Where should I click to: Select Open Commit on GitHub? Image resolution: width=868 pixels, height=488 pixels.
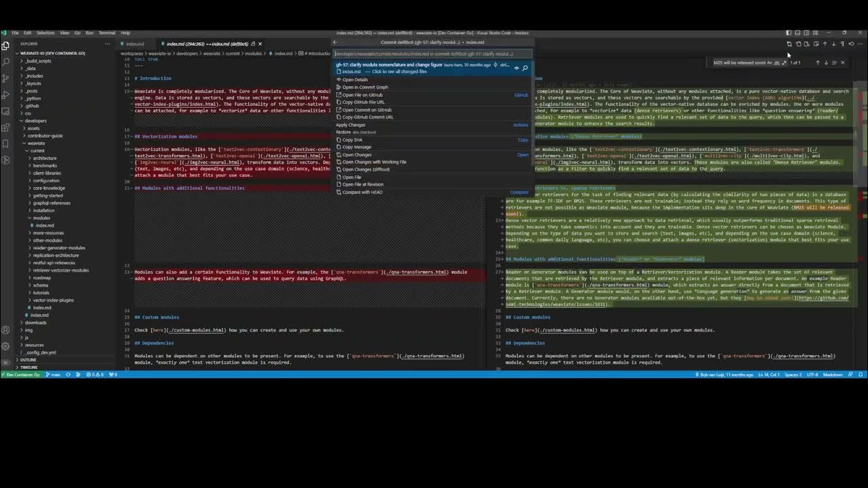point(432,110)
